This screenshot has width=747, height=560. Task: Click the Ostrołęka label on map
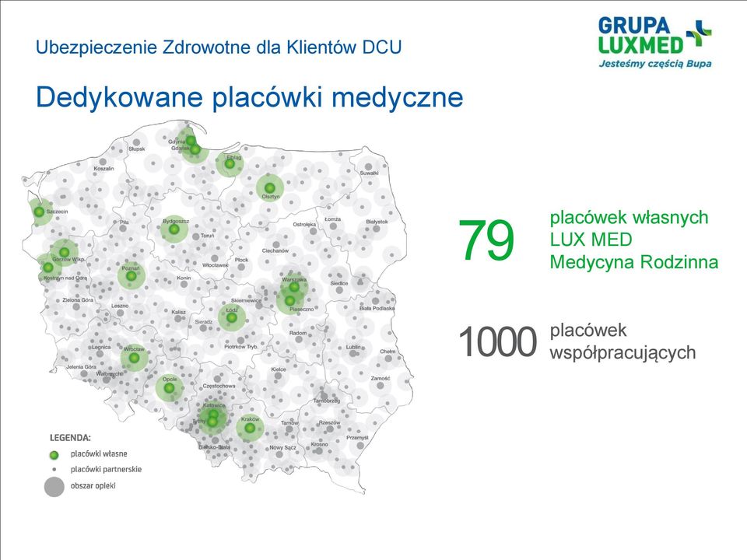click(x=304, y=224)
